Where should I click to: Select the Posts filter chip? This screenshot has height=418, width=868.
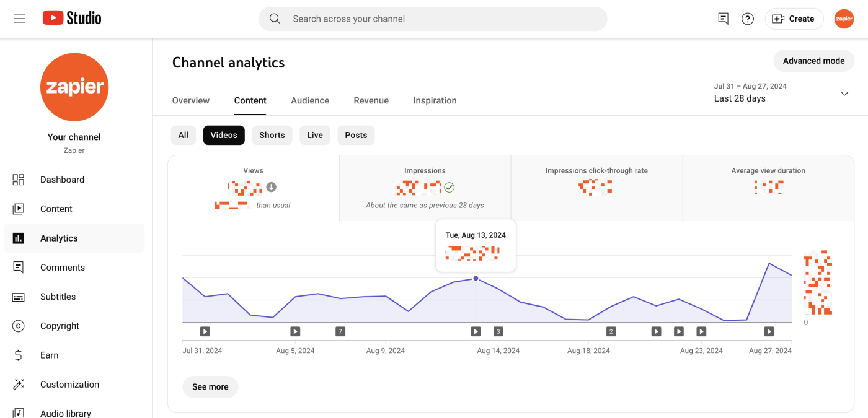tap(356, 135)
